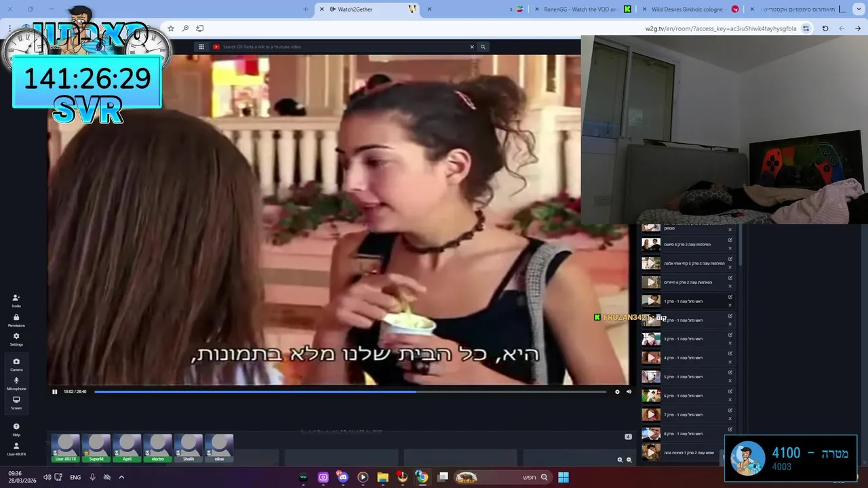
Task: Start Screen sharing from sidebar
Action: click(x=16, y=403)
